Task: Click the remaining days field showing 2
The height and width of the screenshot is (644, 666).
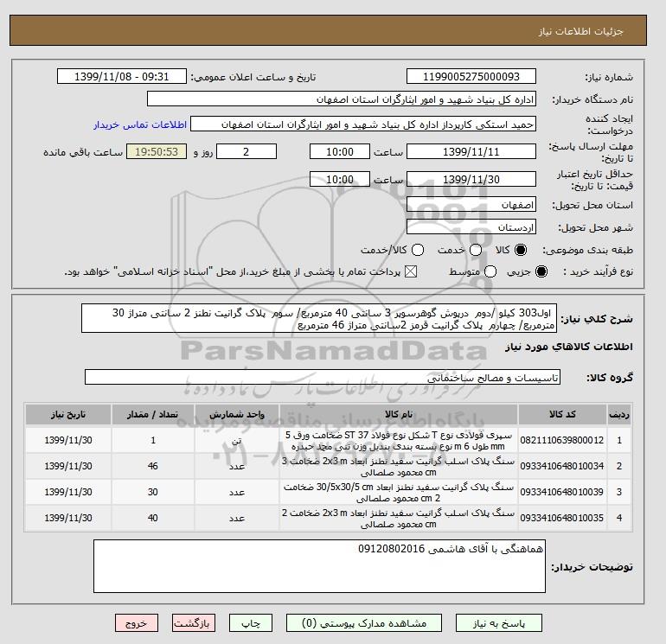Action: [247, 151]
